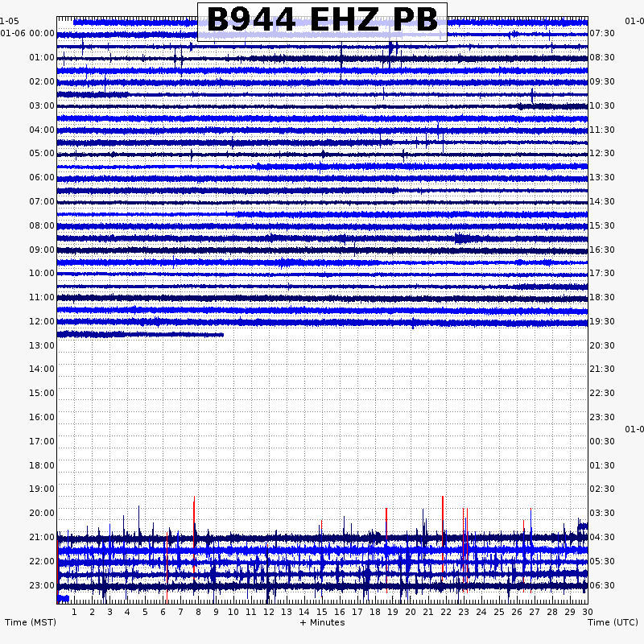Click the 19:30 UTC label
The width and height of the screenshot is (644, 644).
point(602,321)
